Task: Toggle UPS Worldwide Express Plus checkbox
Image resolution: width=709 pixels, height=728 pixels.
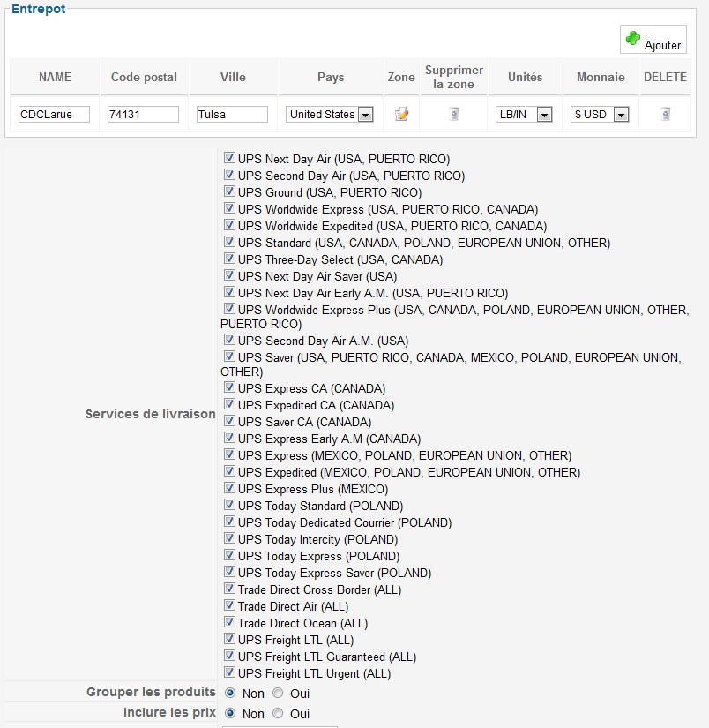Action: pos(229,308)
